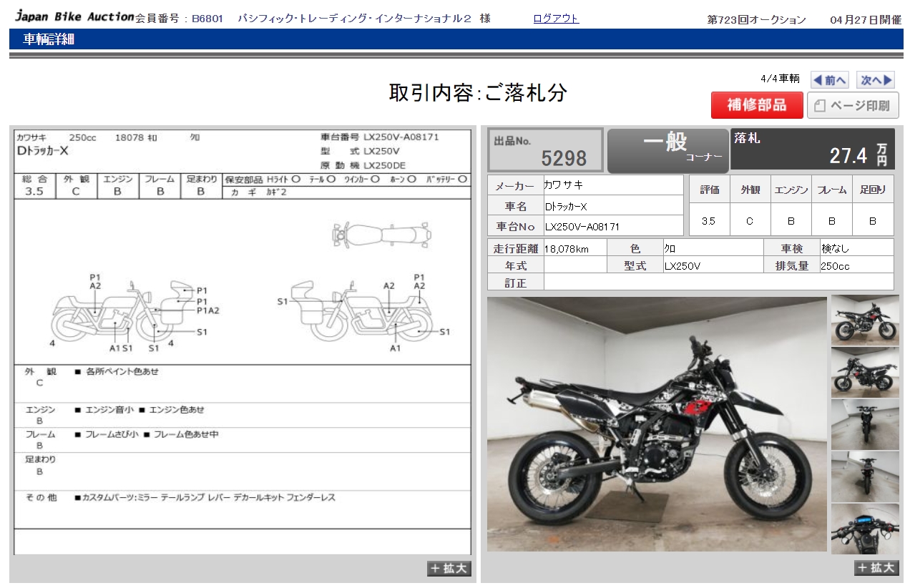Go to the previous vehicle with 前へ

coord(829,80)
